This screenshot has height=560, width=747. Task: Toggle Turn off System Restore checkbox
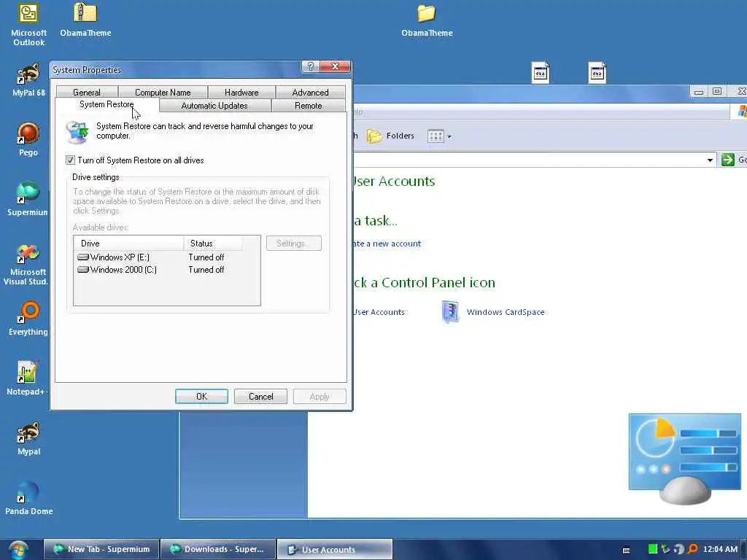[70, 160]
